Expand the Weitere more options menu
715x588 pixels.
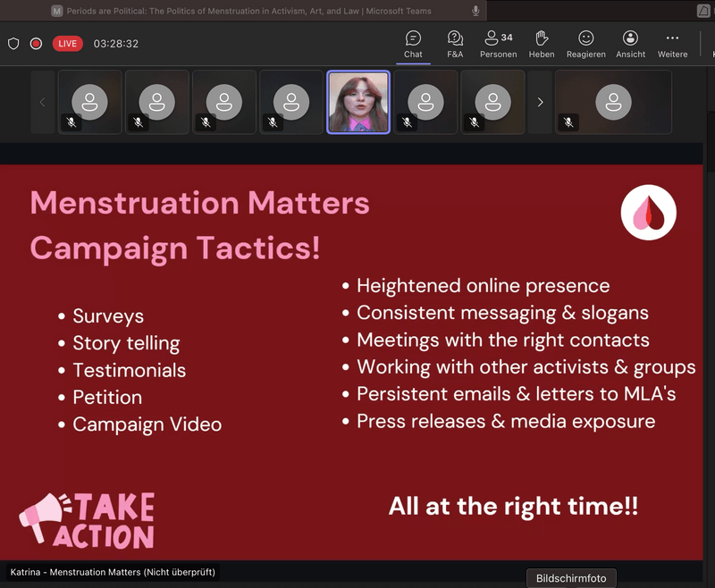coord(672,44)
